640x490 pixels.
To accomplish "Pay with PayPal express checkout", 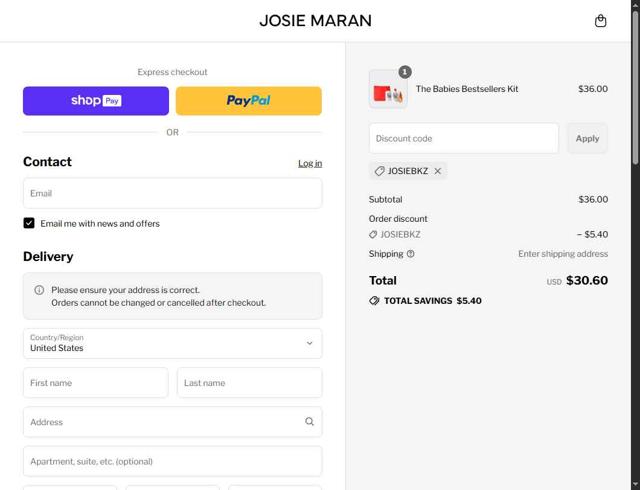I will (x=249, y=101).
